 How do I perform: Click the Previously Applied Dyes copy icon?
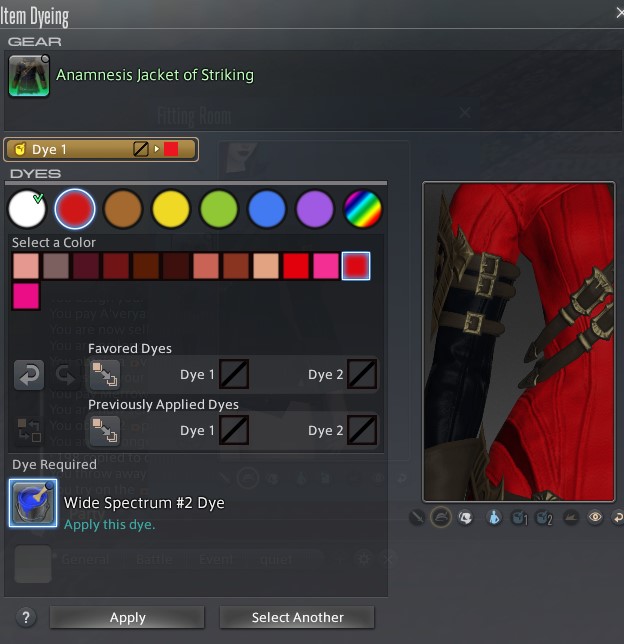pos(105,430)
